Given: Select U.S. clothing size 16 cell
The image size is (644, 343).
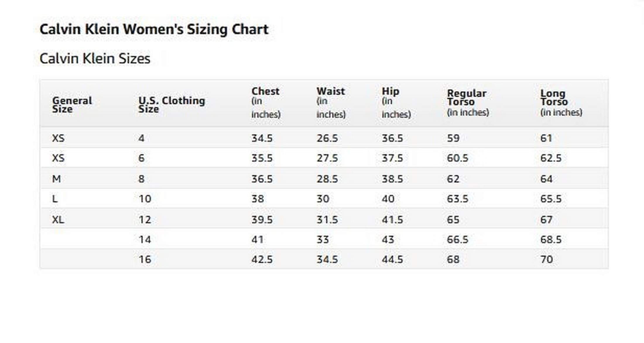Looking at the screenshot, I should point(145,259).
